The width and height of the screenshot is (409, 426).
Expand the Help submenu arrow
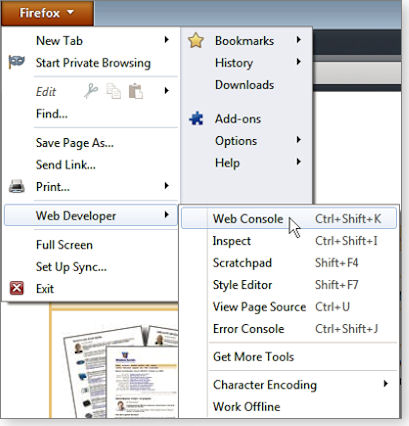pyautogui.click(x=299, y=162)
